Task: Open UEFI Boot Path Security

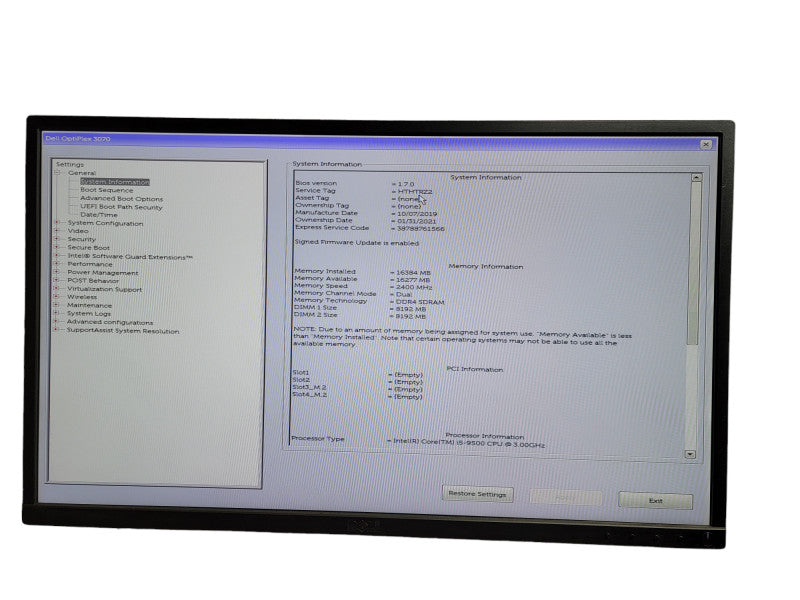Action: [x=121, y=207]
